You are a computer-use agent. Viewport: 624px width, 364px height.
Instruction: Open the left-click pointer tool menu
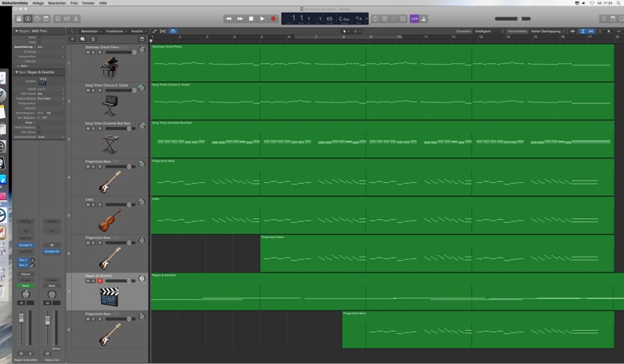point(346,31)
